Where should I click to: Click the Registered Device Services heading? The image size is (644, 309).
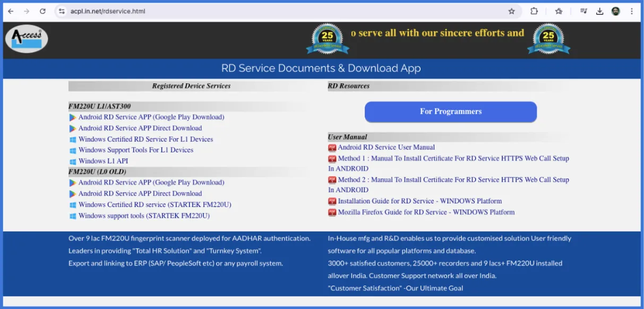(x=191, y=86)
